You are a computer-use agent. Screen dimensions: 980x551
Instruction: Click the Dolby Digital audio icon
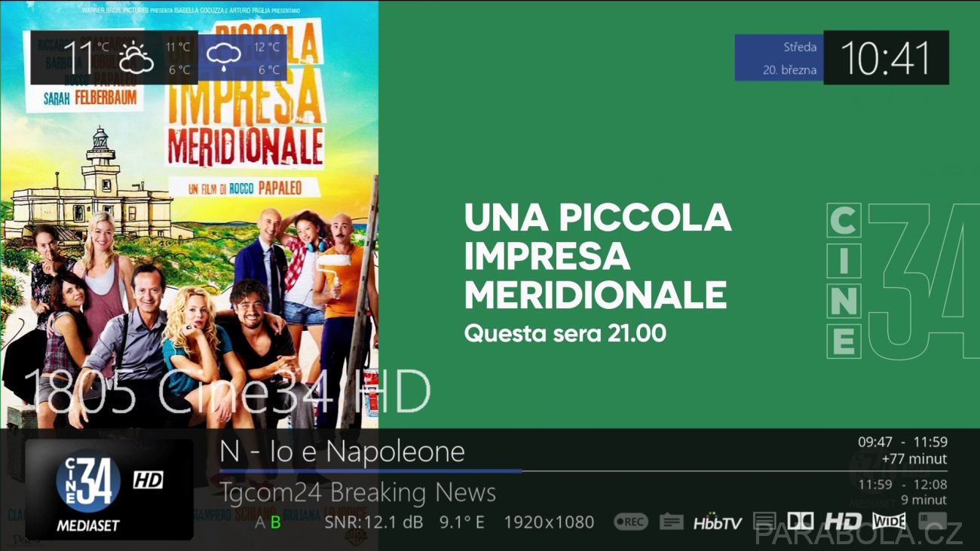pyautogui.click(x=801, y=521)
